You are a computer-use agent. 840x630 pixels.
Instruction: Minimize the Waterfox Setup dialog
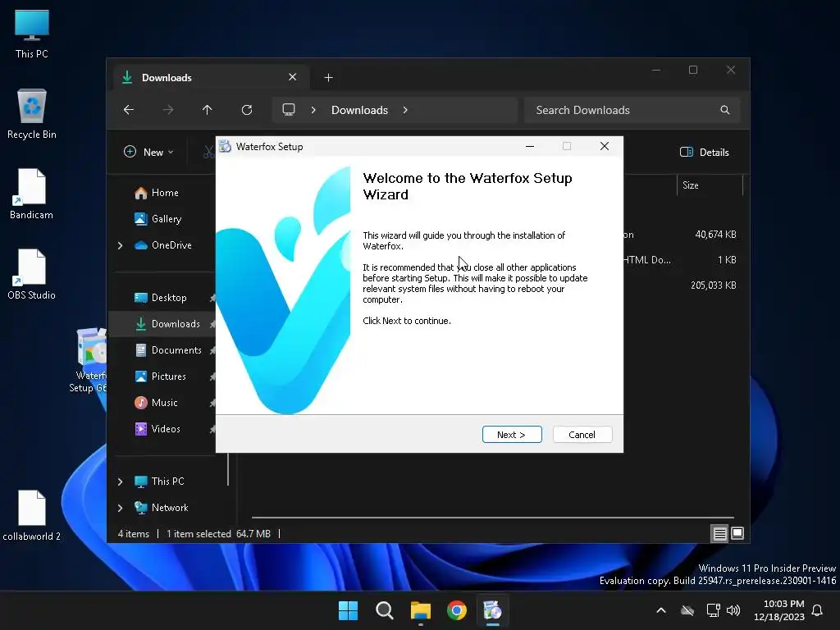[530, 146]
